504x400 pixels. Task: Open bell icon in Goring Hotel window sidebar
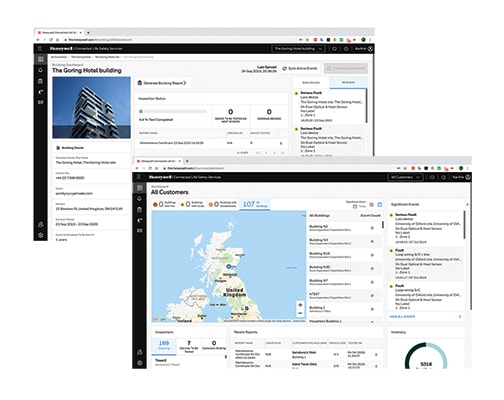41,70
